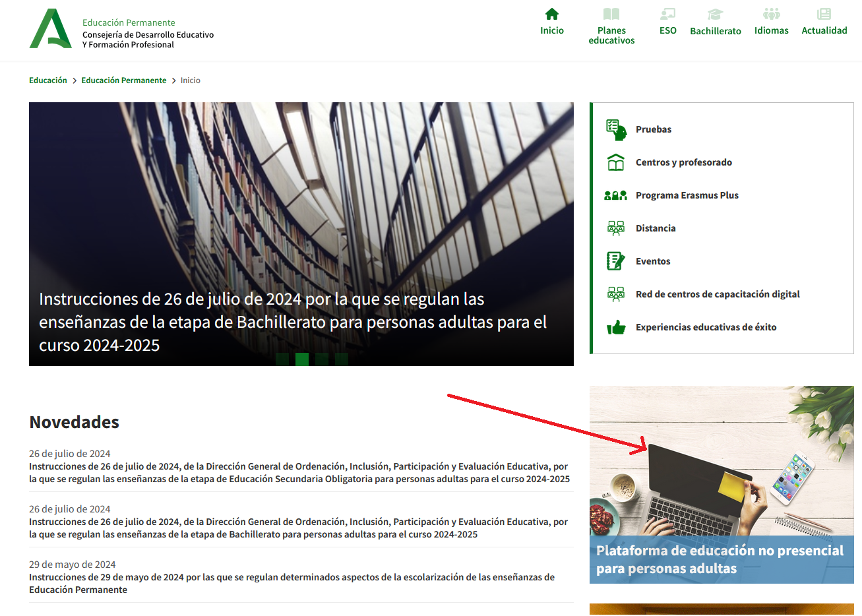862x616 pixels.
Task: Click the Centros y profesorado icon
Action: pos(616,162)
